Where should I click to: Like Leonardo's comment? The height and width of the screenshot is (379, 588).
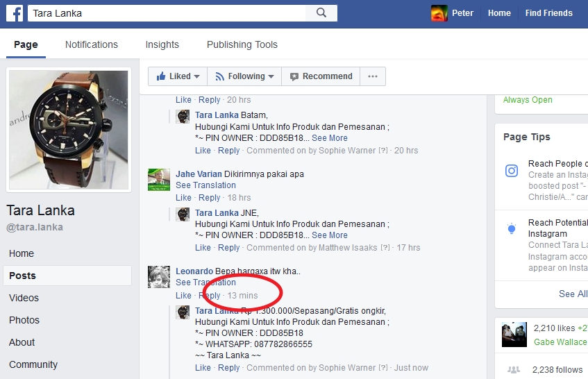tap(183, 296)
